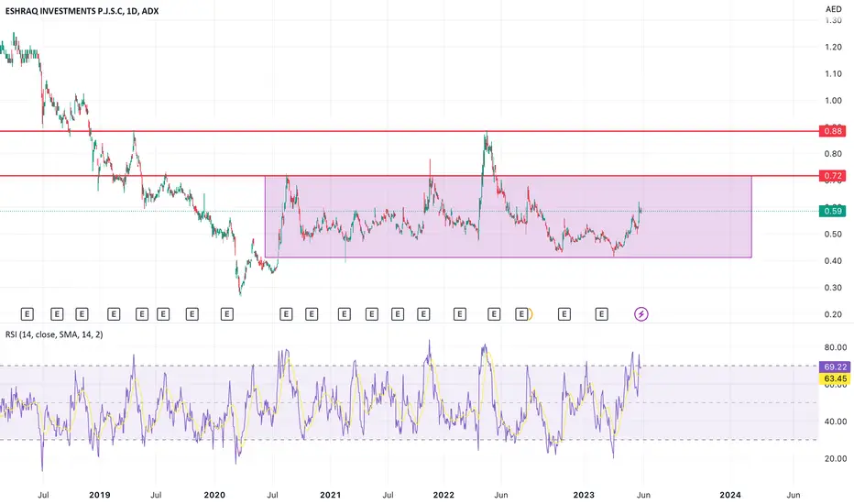Click the 0.20 price axis label
Screen dimensions: 854x504
833,313
